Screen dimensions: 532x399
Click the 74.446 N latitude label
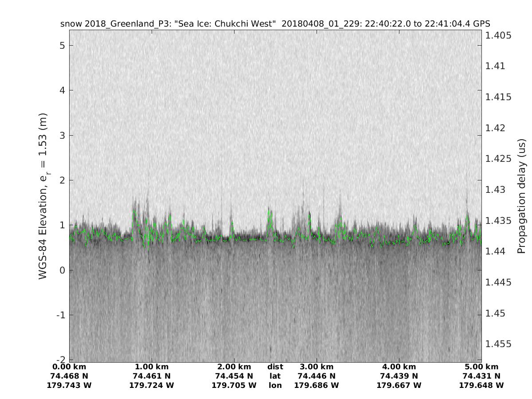click(317, 376)
